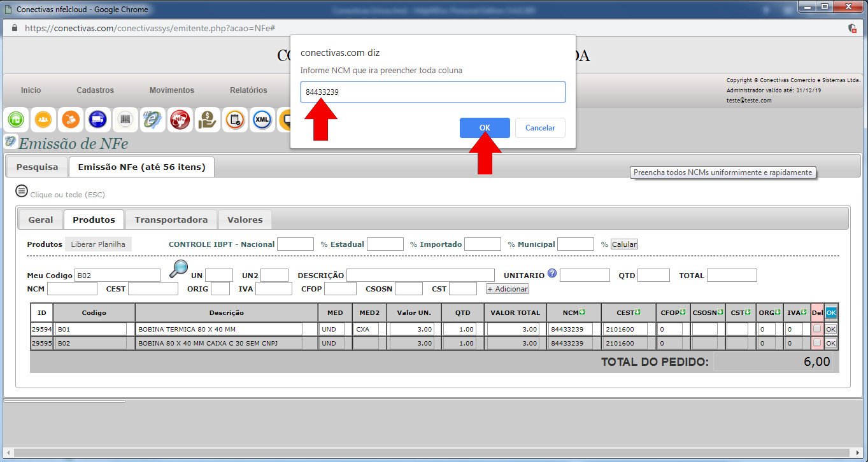This screenshot has height=462, width=868.
Task: Open the money-in-hand finance icon
Action: [208, 120]
